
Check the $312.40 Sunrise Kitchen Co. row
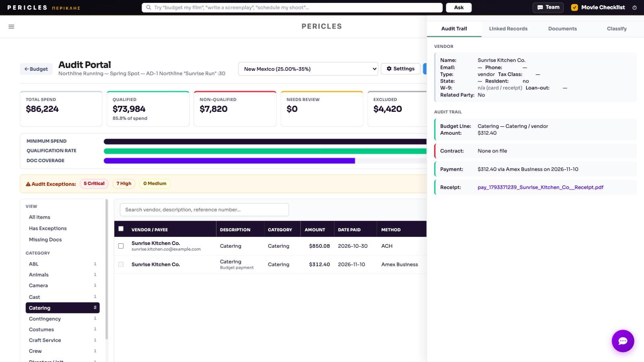tap(121, 264)
